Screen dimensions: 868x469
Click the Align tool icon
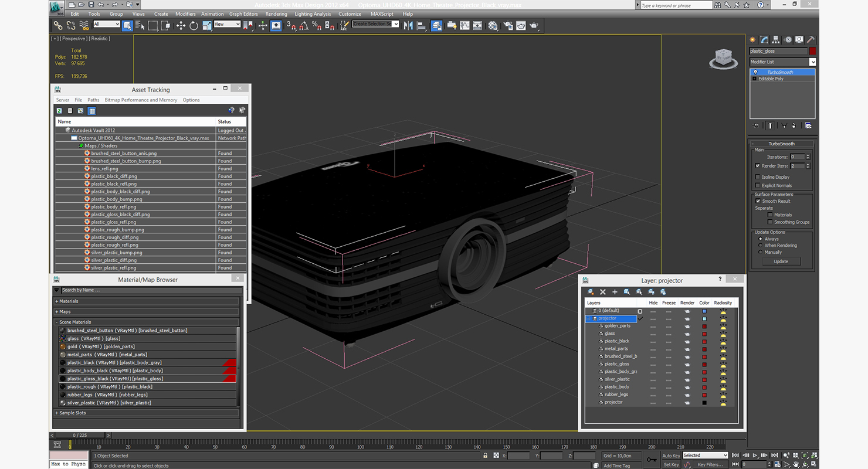coord(422,26)
